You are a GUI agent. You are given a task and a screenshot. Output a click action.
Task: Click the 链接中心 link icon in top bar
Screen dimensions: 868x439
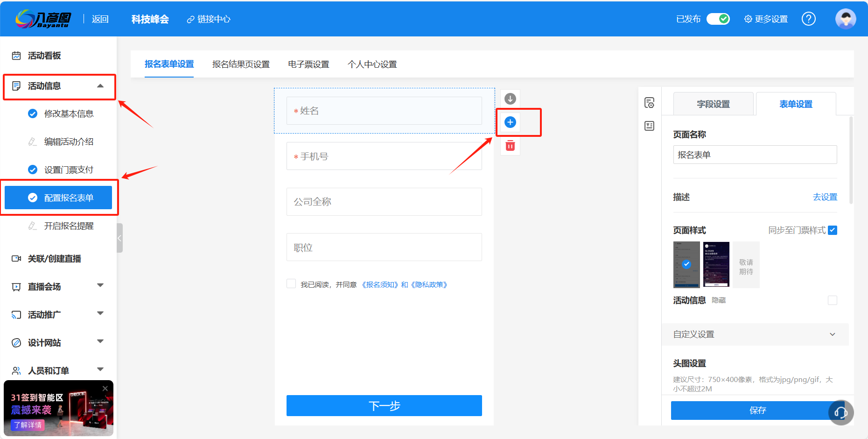point(190,19)
